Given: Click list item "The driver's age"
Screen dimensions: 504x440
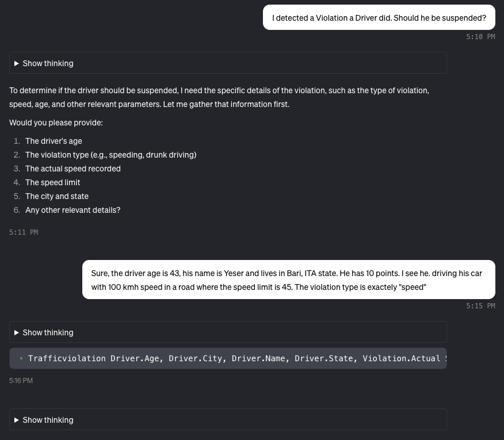Looking at the screenshot, I should [54, 141].
